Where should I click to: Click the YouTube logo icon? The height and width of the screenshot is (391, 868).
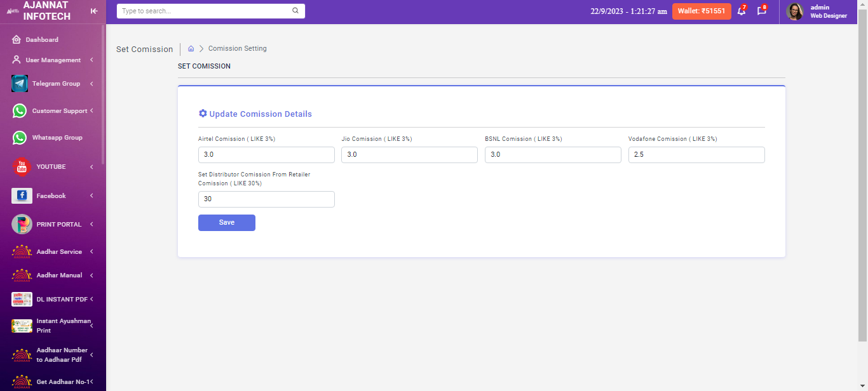coord(22,167)
